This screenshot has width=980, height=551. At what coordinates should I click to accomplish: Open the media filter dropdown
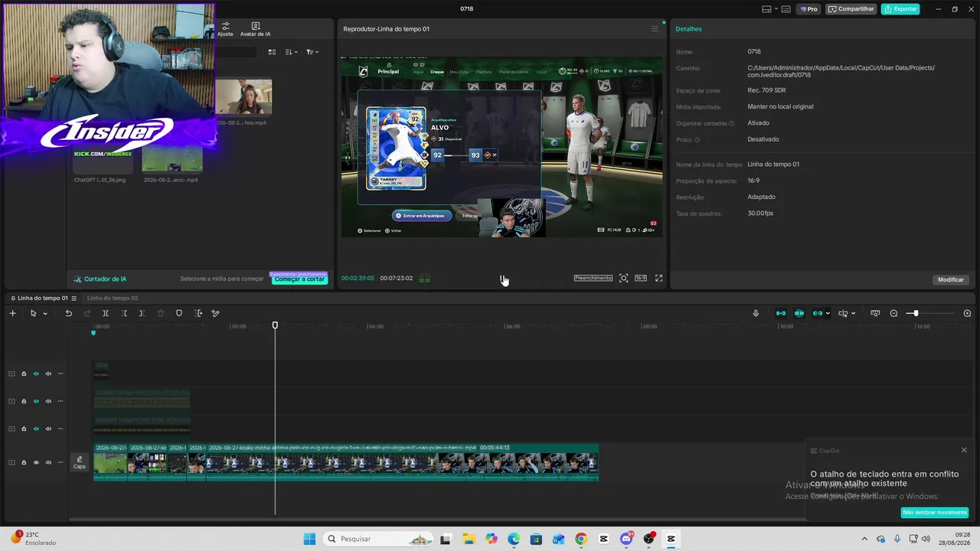tap(312, 52)
